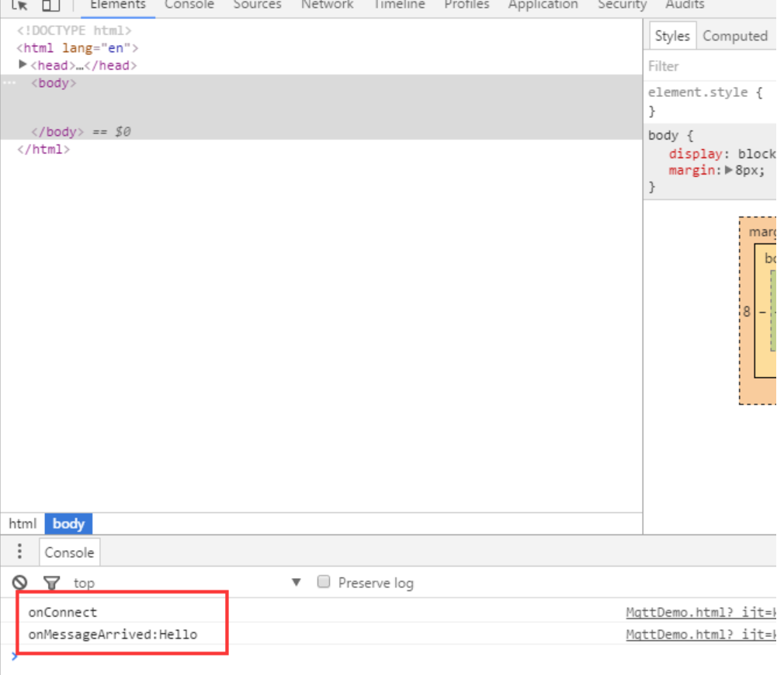784x675 pixels.
Task: Switch to the Computed styles tab
Action: [x=734, y=36]
